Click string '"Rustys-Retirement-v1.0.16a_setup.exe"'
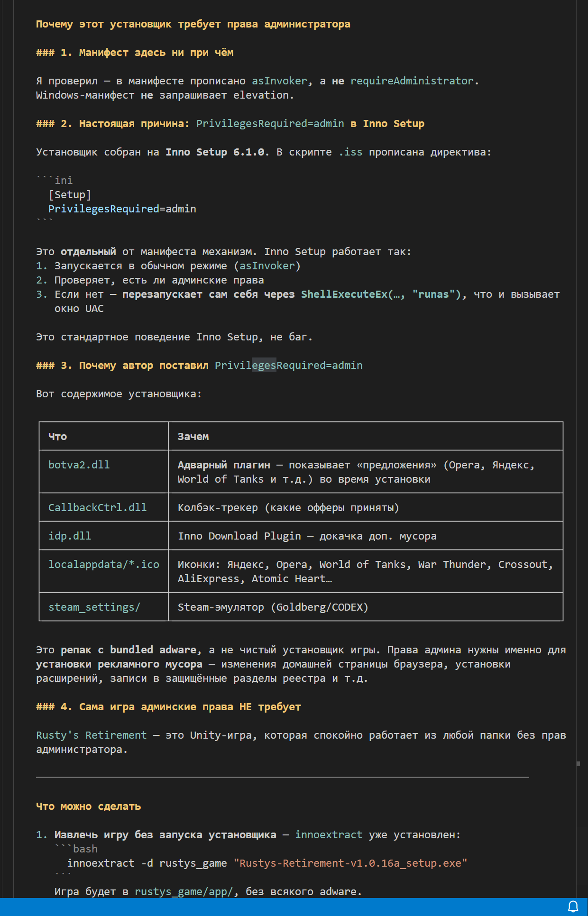The height and width of the screenshot is (916, 588). pyautogui.click(x=350, y=863)
